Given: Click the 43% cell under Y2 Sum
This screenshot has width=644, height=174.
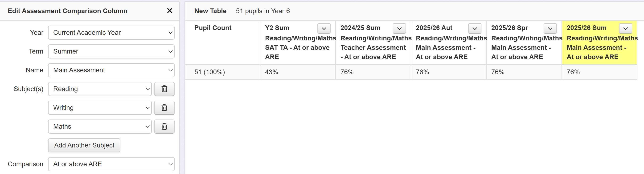Looking at the screenshot, I should [271, 72].
